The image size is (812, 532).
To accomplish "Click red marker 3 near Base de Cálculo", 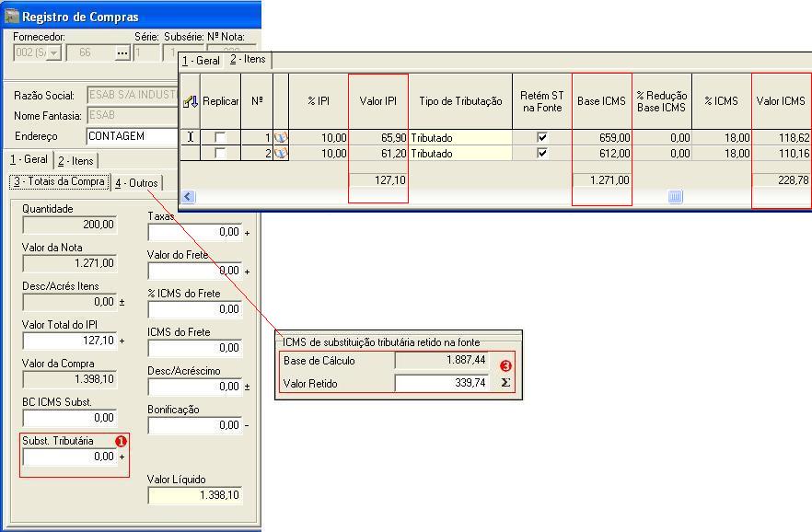I will coord(505,365).
